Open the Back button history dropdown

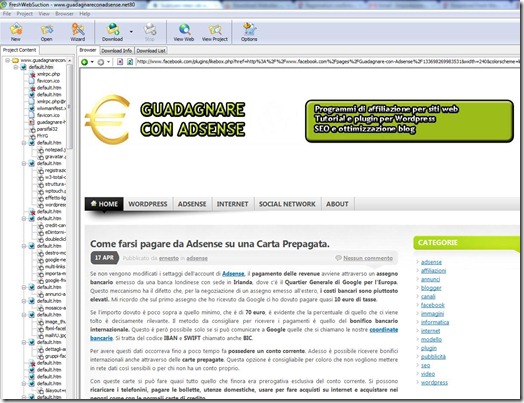[92, 62]
